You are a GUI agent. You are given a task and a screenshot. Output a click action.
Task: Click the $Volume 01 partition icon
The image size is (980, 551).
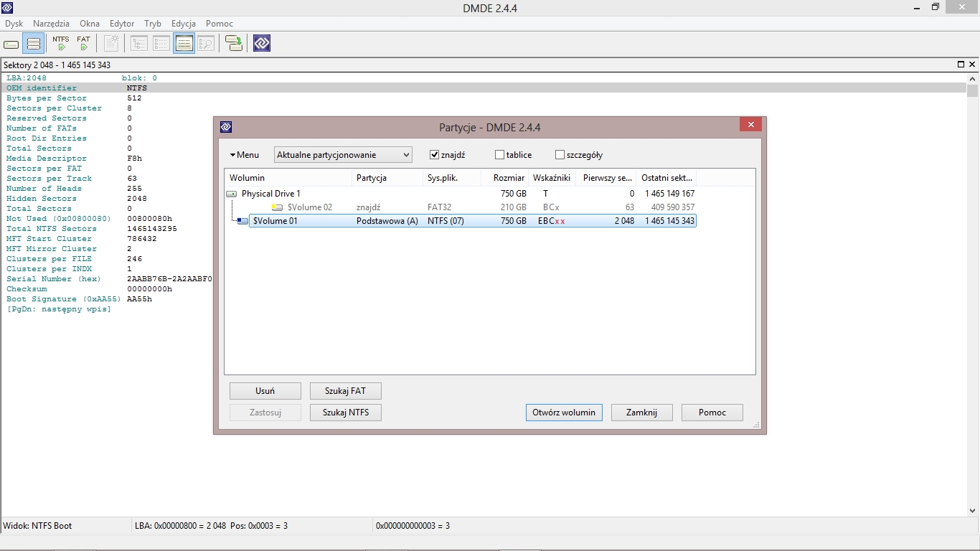tap(242, 221)
